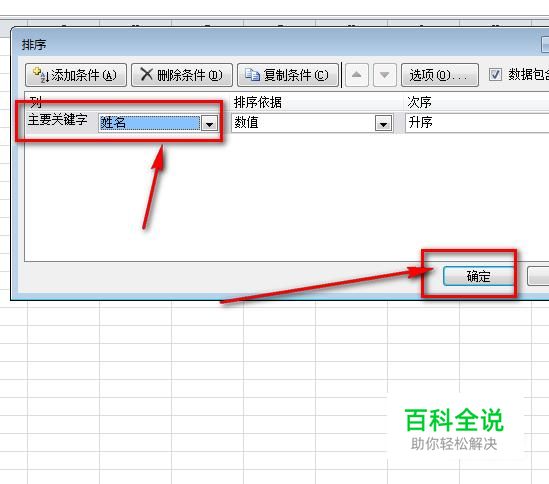This screenshot has width=549, height=484.
Task: Open the 选项 (Options) dialog button
Action: [x=439, y=75]
